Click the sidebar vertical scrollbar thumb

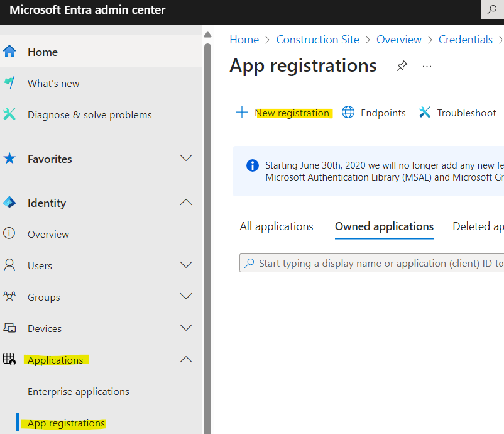207,238
